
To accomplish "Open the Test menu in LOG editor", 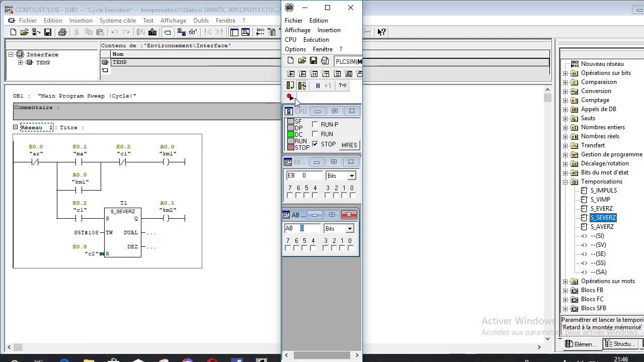I will click(x=148, y=21).
